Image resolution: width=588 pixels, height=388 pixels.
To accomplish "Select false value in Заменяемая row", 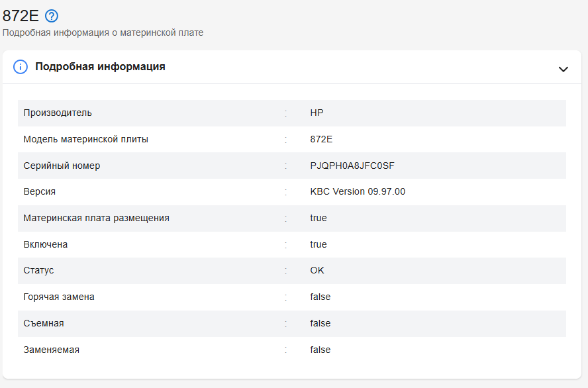I will 320,350.
